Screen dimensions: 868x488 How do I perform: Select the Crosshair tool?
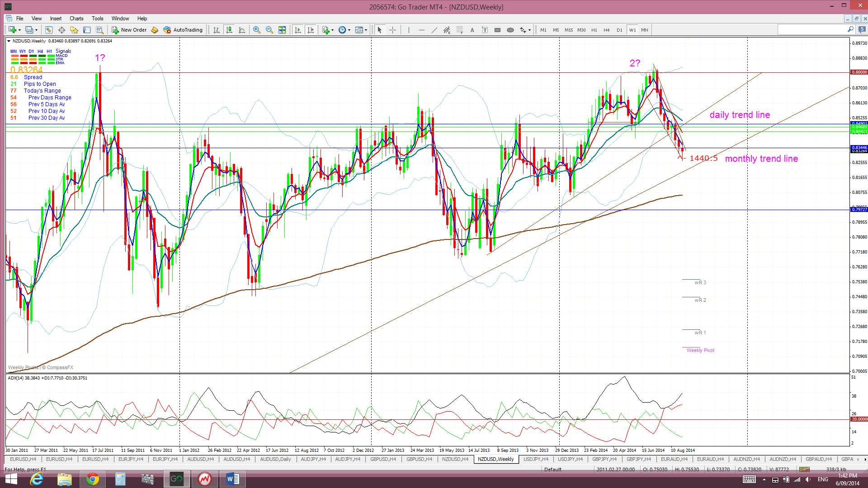[392, 30]
